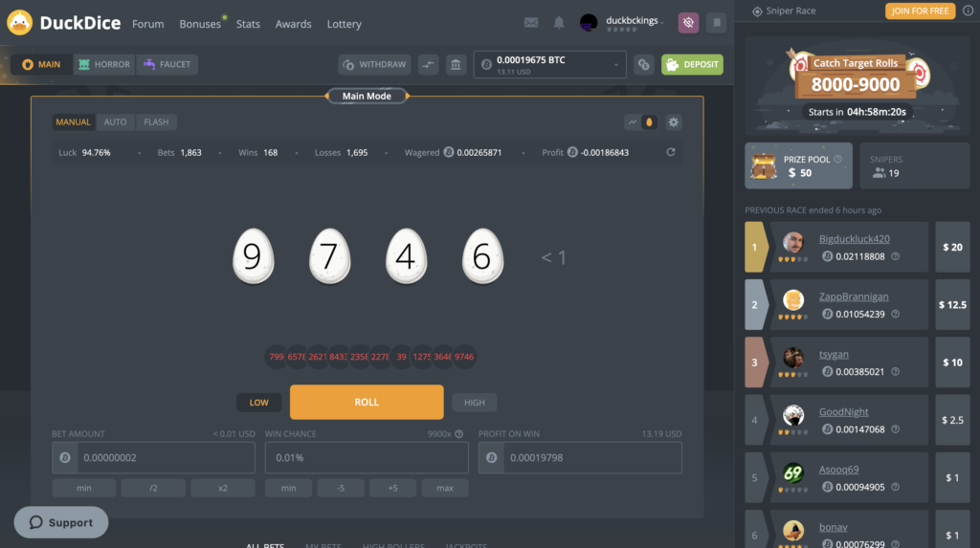Viewport: 980px width, 548px height.
Task: Double the bet with x2 button
Action: click(222, 488)
